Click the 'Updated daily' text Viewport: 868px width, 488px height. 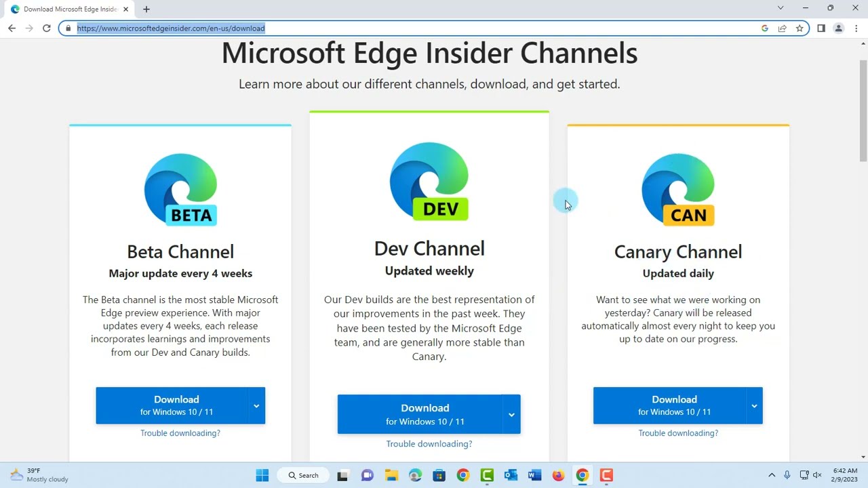678,273
